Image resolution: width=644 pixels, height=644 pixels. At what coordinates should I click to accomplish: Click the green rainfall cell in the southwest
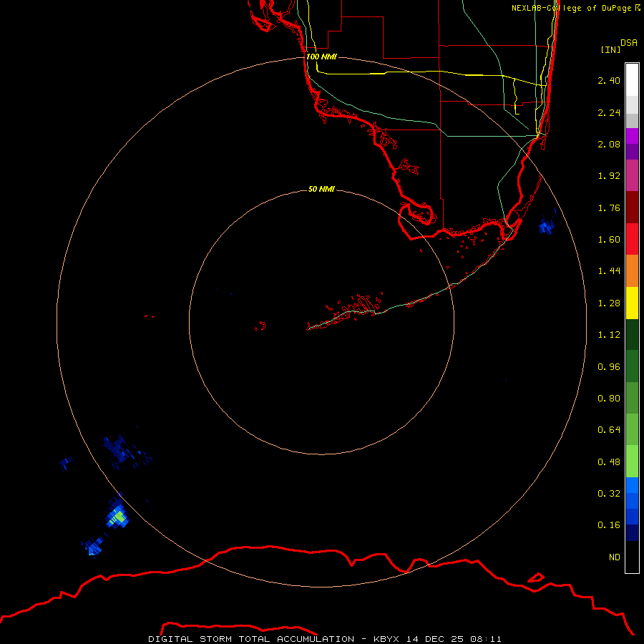[119, 516]
